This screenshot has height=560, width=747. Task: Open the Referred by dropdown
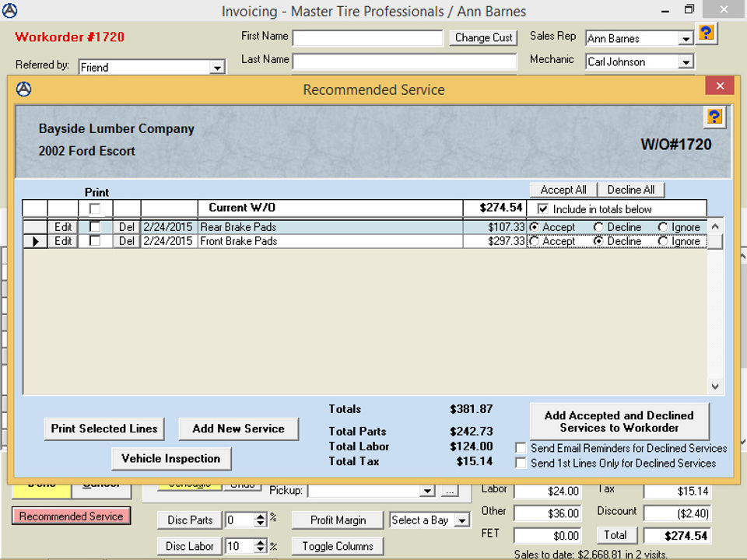[x=217, y=68]
